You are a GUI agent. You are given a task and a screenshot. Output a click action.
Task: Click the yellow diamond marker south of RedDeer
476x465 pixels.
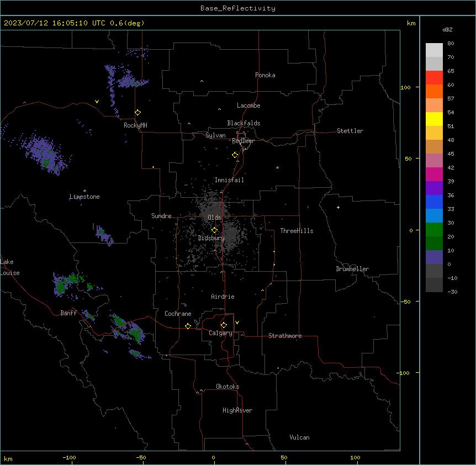click(x=235, y=155)
